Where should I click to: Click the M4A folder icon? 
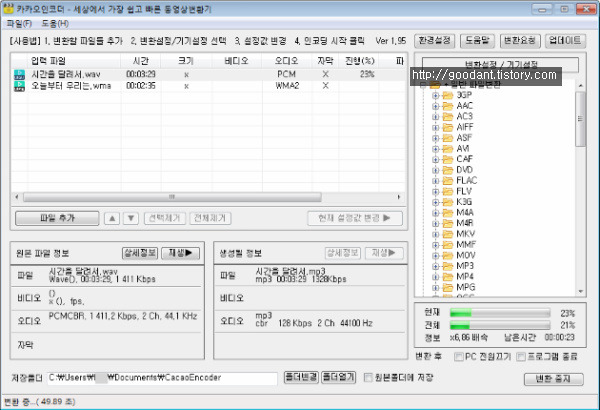point(448,213)
